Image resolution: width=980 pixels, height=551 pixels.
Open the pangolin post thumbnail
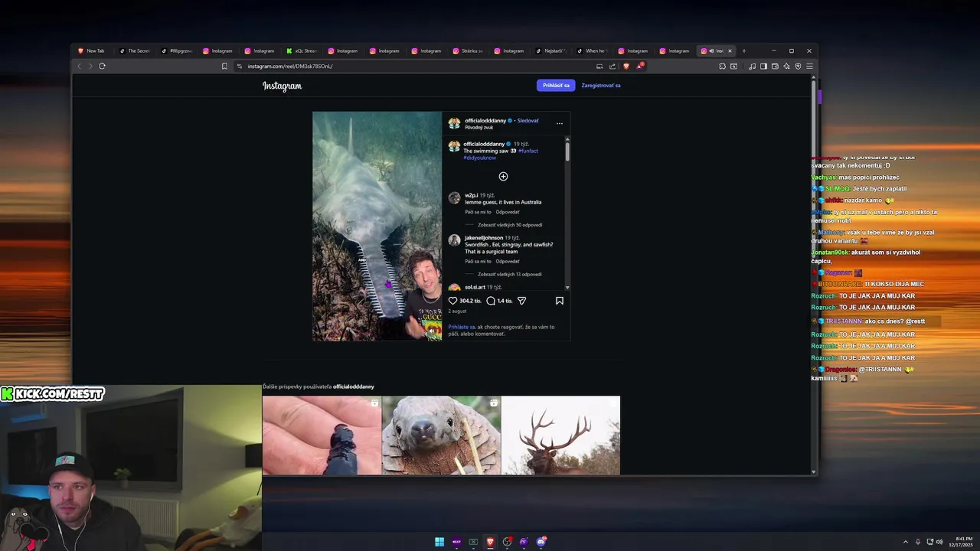[x=441, y=435]
